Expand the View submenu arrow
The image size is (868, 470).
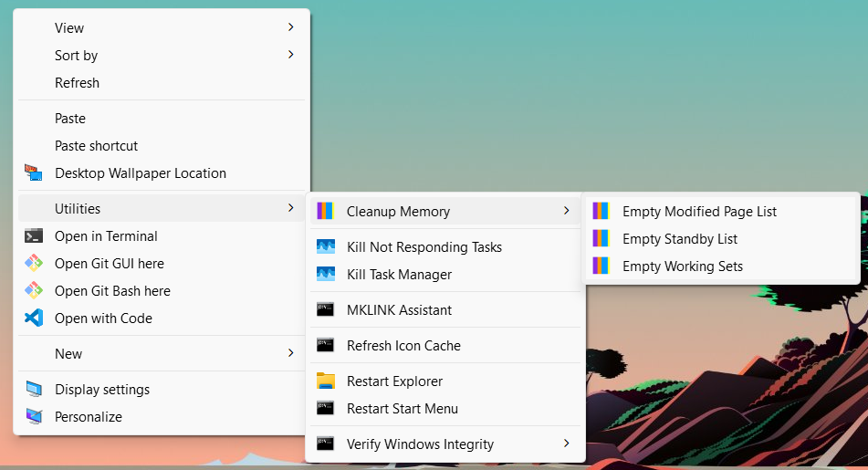[x=291, y=27]
